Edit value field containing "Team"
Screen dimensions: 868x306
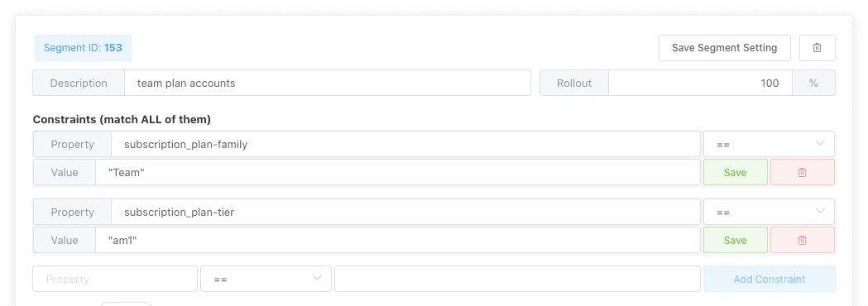point(397,172)
